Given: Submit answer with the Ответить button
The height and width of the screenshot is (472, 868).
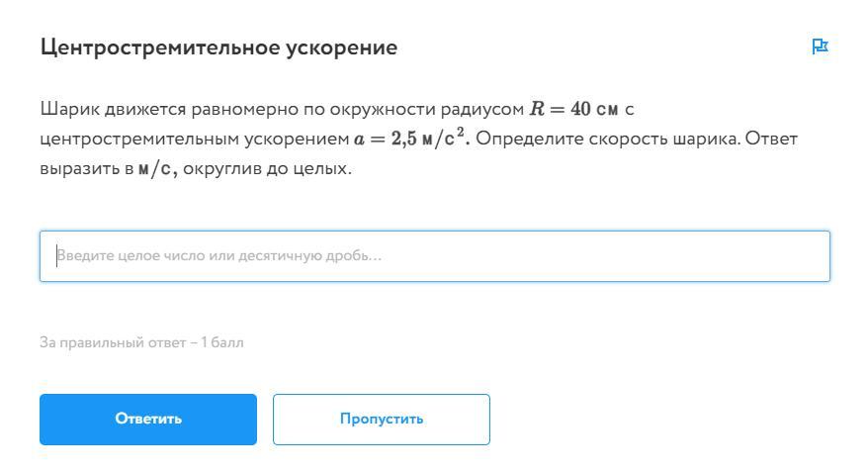Looking at the screenshot, I should 148,419.
